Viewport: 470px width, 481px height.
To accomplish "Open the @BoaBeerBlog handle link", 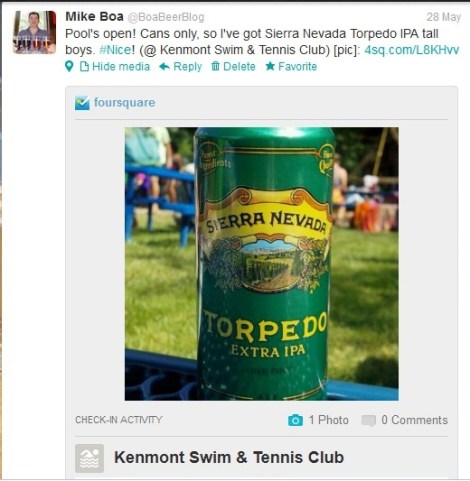I will [166, 17].
